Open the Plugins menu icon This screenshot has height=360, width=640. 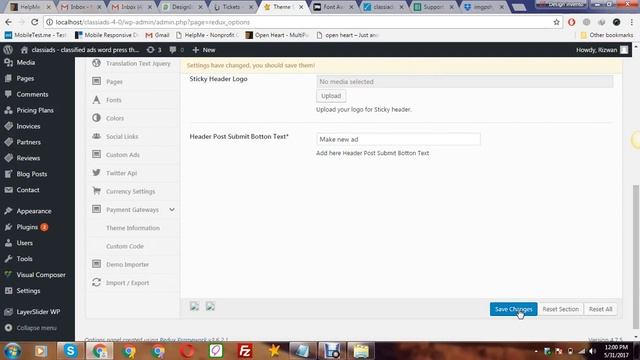tap(8, 227)
